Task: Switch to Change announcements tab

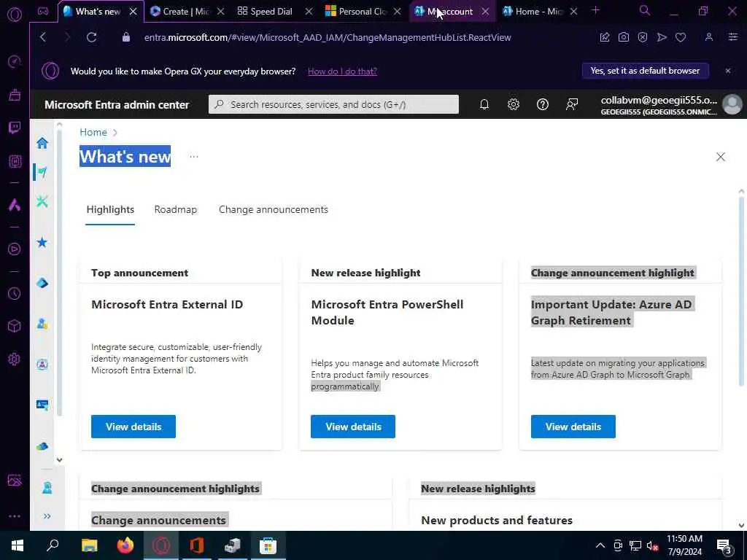Action: [x=274, y=209]
